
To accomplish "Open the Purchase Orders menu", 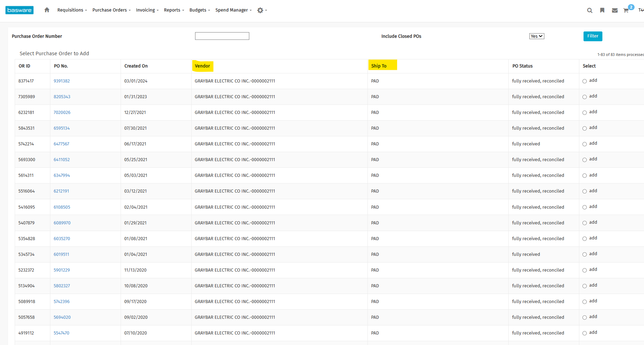I will click(112, 10).
